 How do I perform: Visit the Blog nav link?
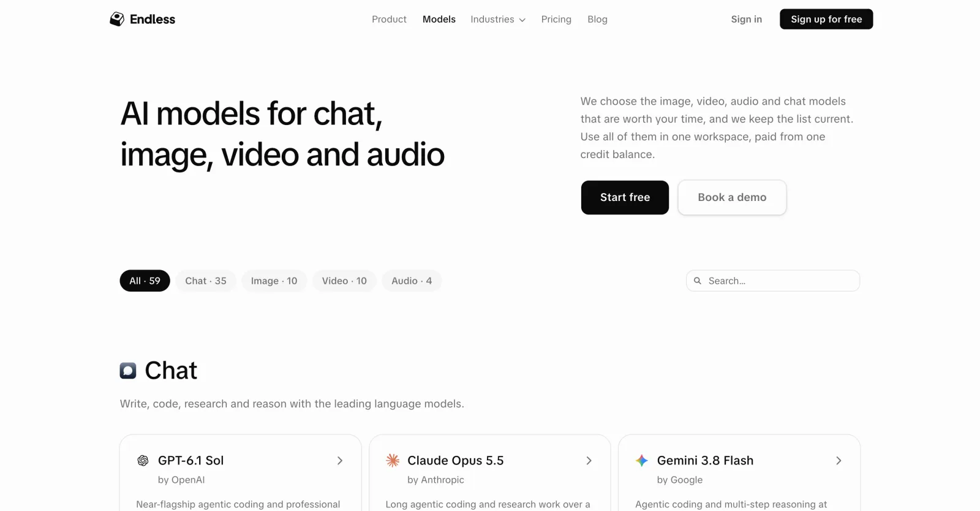[x=597, y=20]
